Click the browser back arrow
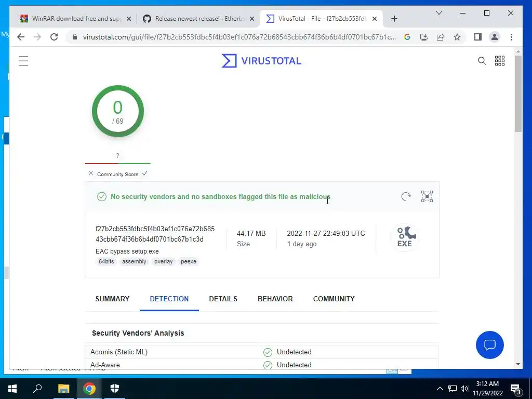The width and height of the screenshot is (532, 399). point(21,37)
